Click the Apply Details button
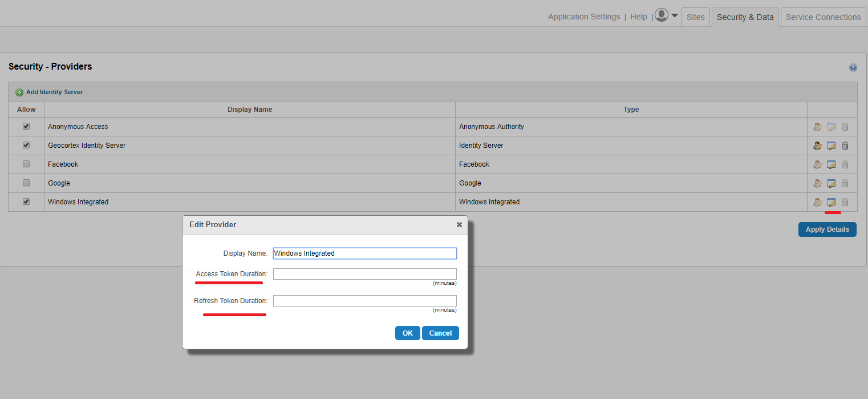Viewport: 868px width, 399px height. pos(827,229)
